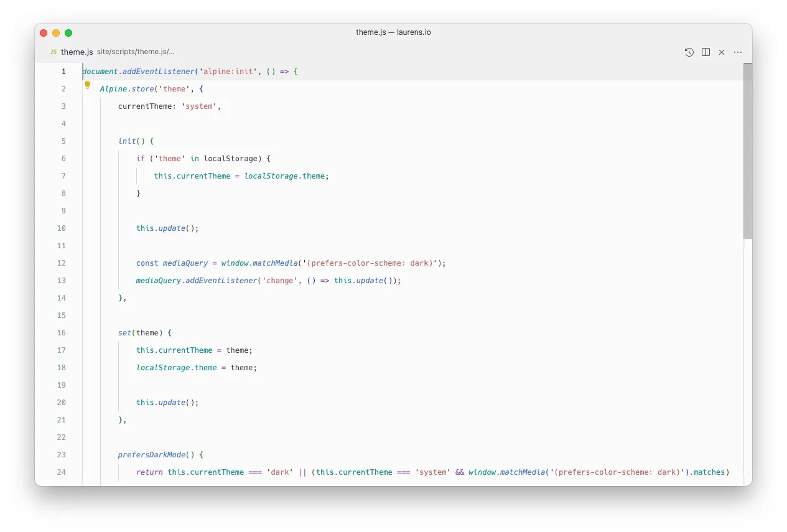The width and height of the screenshot is (787, 532).
Task: Click breadcrumb path site/scripts/theme.js/...
Action: [x=136, y=52]
